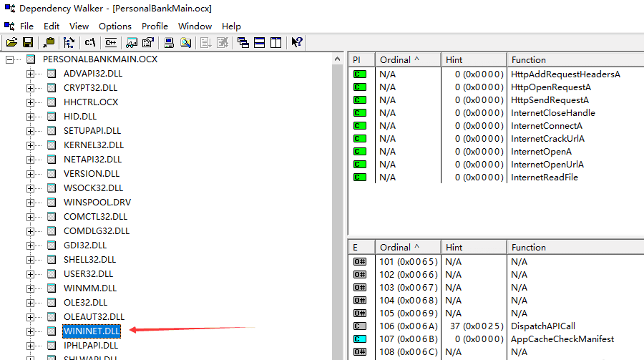Click Tile Horizontally toolbar icon

pos(260,42)
